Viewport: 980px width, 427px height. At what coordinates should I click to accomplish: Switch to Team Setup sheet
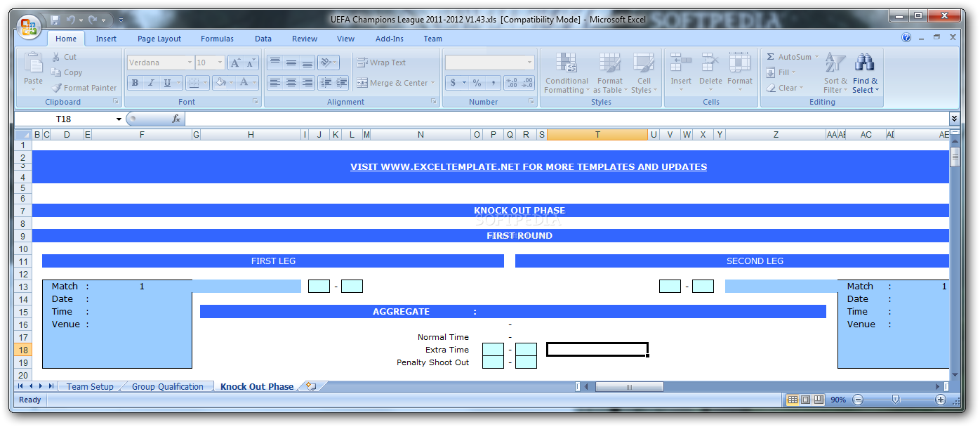tap(90, 386)
